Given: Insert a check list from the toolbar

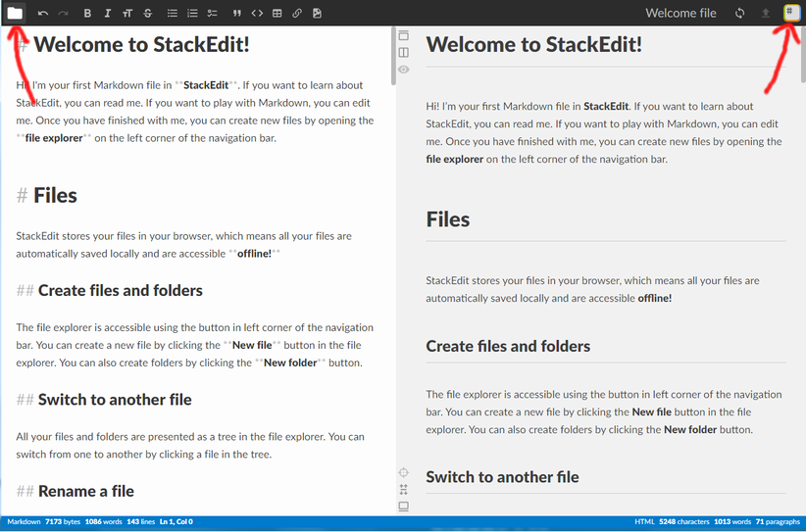Looking at the screenshot, I should click(x=212, y=14).
